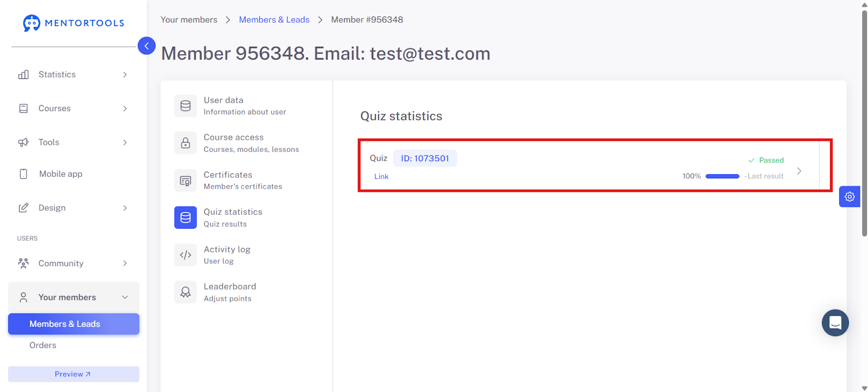Collapse sidebar with blue arrow button
This screenshot has height=392, width=868.
146,46
